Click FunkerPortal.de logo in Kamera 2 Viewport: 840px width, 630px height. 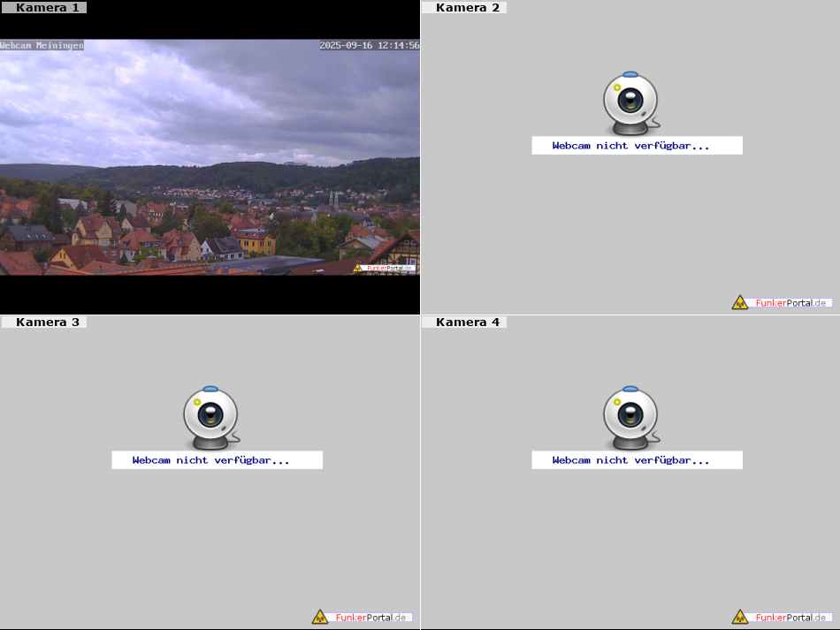(783, 302)
